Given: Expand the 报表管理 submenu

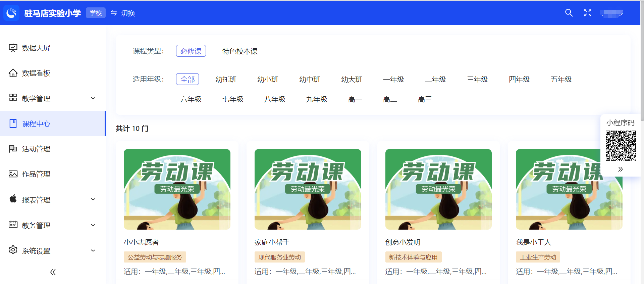Looking at the screenshot, I should (x=53, y=200).
